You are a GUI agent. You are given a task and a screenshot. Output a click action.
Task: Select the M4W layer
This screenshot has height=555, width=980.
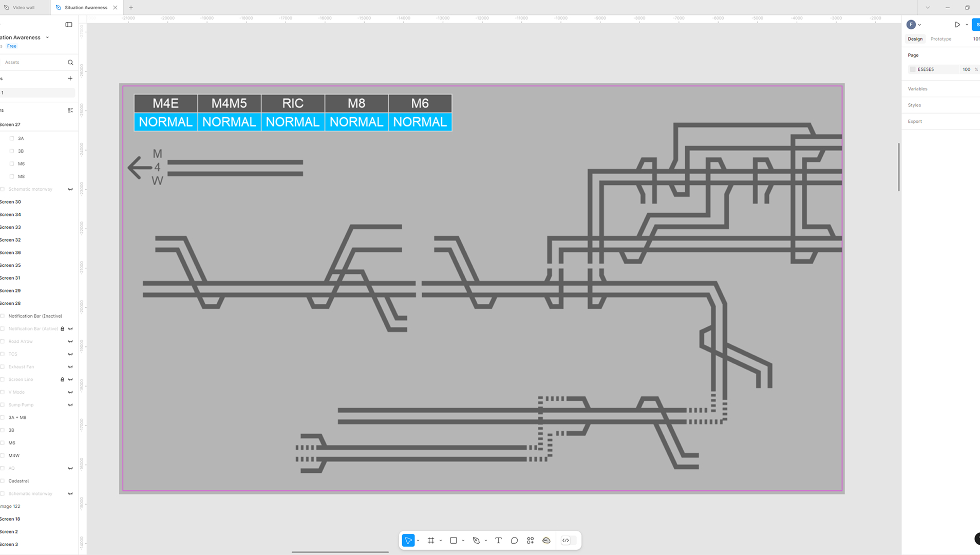click(14, 456)
